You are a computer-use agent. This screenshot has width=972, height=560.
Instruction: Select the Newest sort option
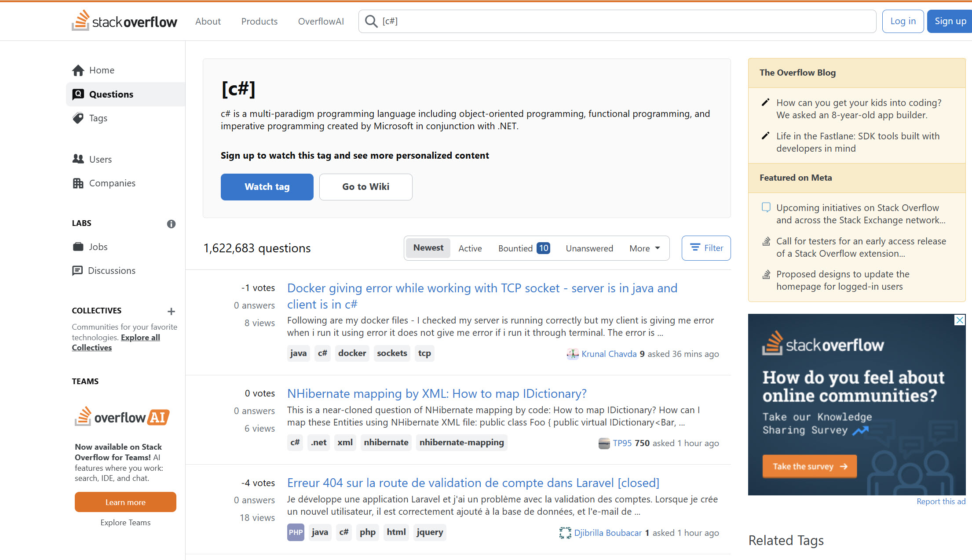point(428,248)
